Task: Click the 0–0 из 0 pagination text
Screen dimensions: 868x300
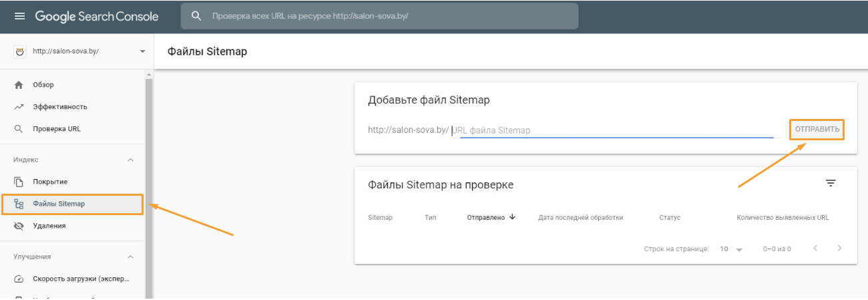Action: pos(777,249)
